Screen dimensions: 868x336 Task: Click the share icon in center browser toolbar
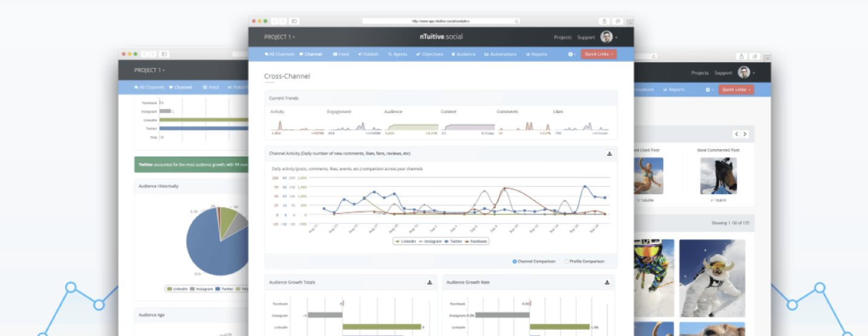coord(604,21)
